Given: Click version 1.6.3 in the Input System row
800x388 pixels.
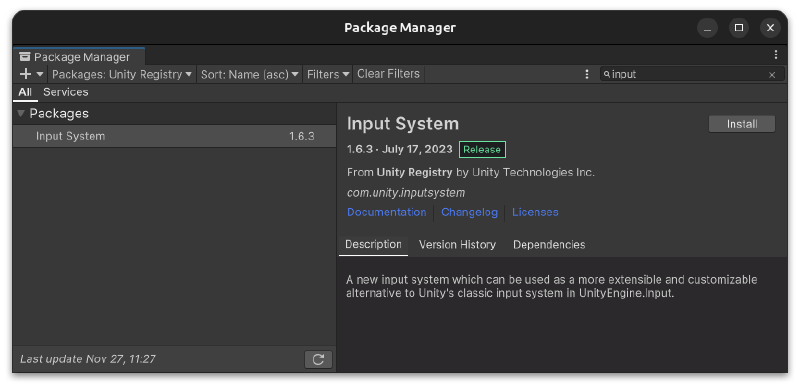Looking at the screenshot, I should pyautogui.click(x=302, y=136).
